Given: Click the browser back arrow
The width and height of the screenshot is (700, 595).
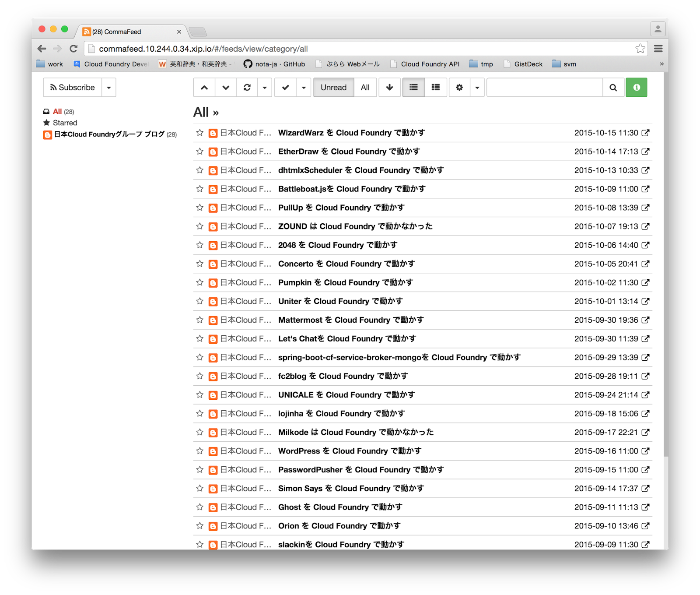Looking at the screenshot, I should pos(42,49).
